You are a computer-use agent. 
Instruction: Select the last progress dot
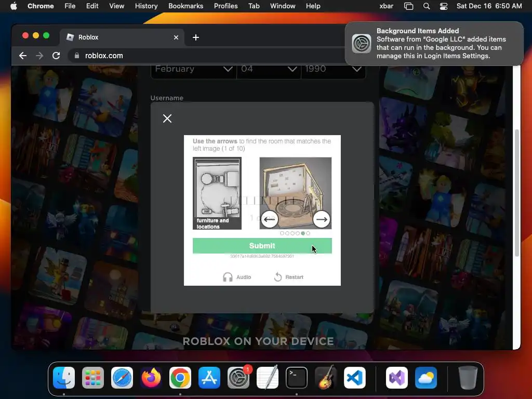tap(308, 233)
